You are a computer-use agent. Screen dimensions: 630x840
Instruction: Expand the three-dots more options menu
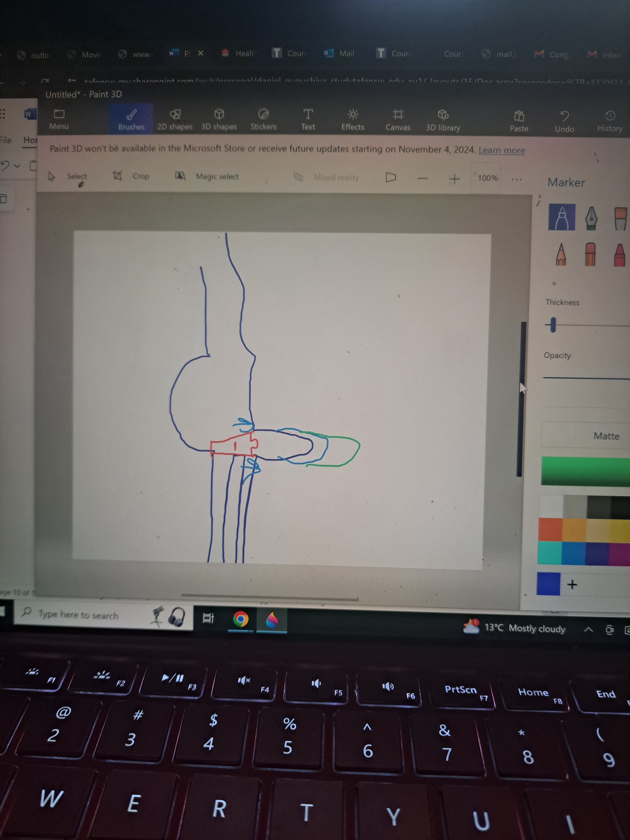coord(516,179)
